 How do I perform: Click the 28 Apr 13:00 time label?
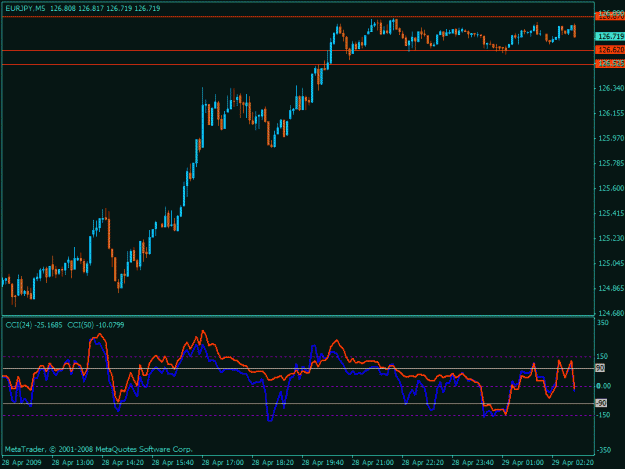[73, 463]
